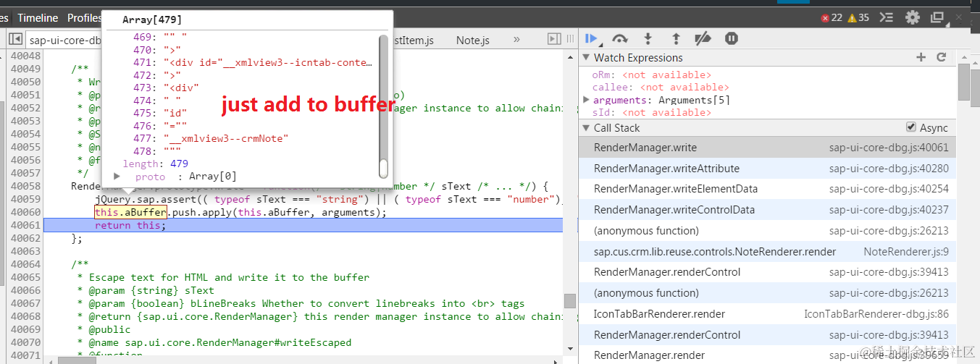This screenshot has width=980, height=364.
Task: Click the vertical scrollbar in the Array popup
Action: tap(384, 106)
